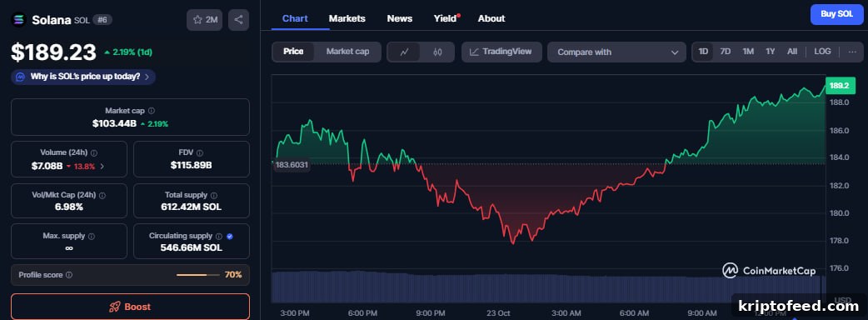The image size is (868, 320).
Task: Open info icon beside Circulating supply
Action: pyautogui.click(x=218, y=237)
